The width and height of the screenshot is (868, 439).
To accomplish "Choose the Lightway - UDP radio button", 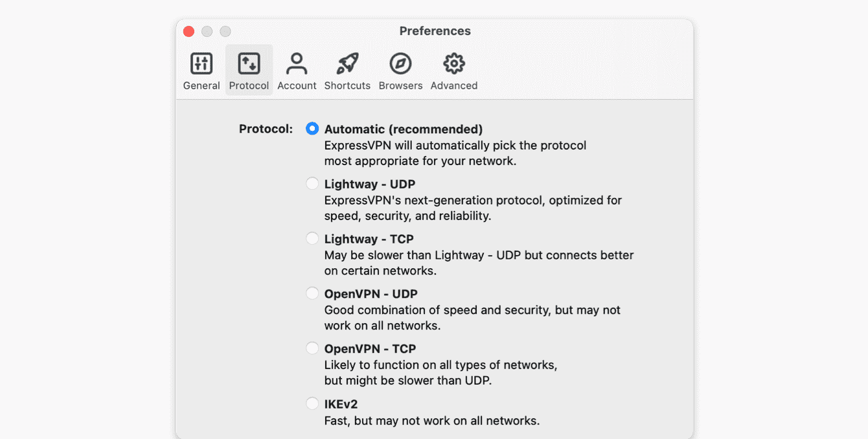I will [x=312, y=184].
